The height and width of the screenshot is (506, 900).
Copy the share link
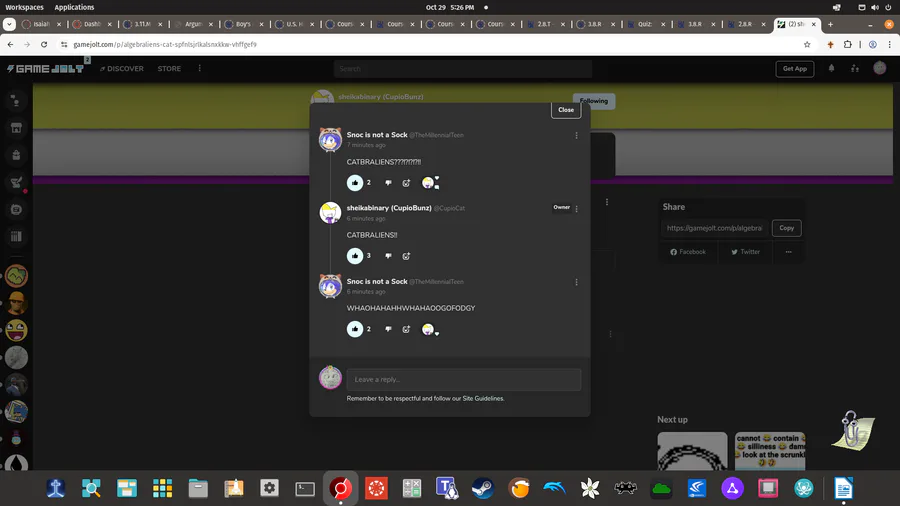click(786, 228)
